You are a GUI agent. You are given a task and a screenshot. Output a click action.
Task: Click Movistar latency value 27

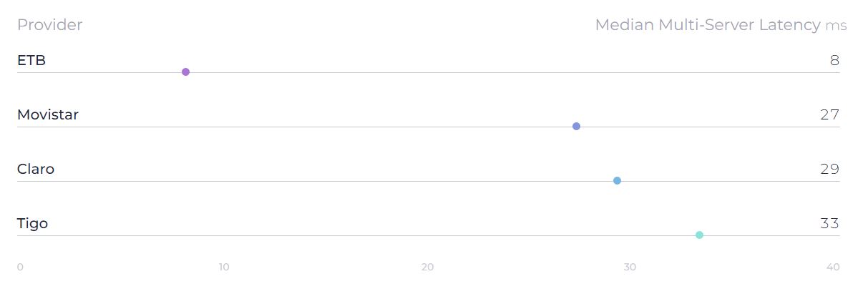tap(829, 114)
